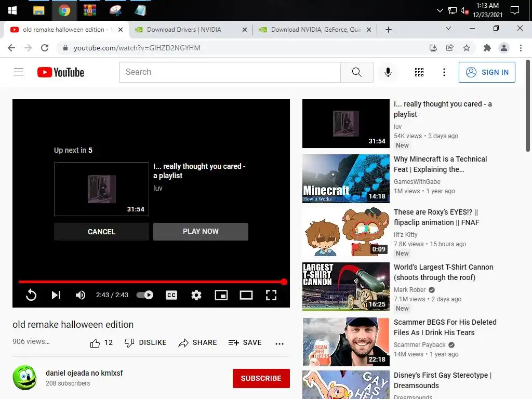Cancel the up next autoplay
Screen dimensions: 532x399
[x=101, y=232]
